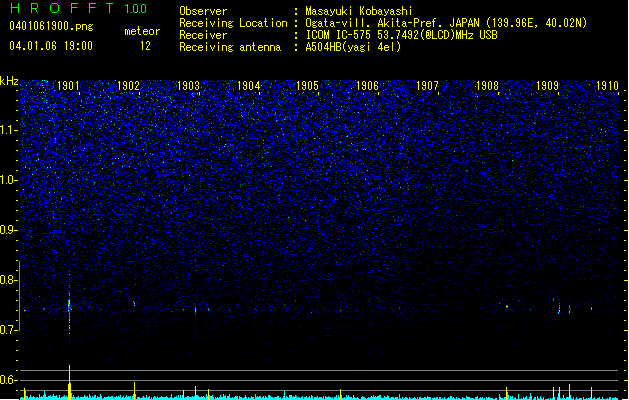629x400 pixels.
Task: Click the 0.8 kHz axis label
Action: point(8,280)
